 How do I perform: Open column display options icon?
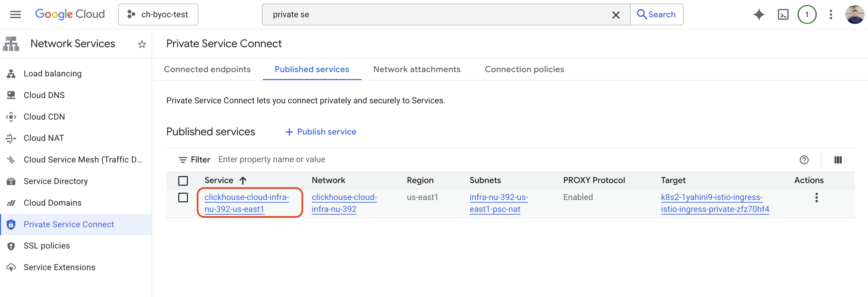coord(838,160)
